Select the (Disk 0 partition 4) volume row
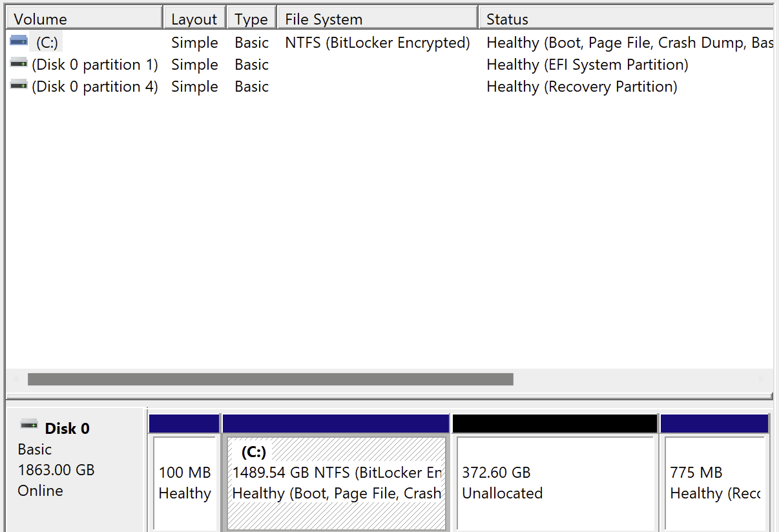The height and width of the screenshot is (532, 779). pyautogui.click(x=95, y=87)
